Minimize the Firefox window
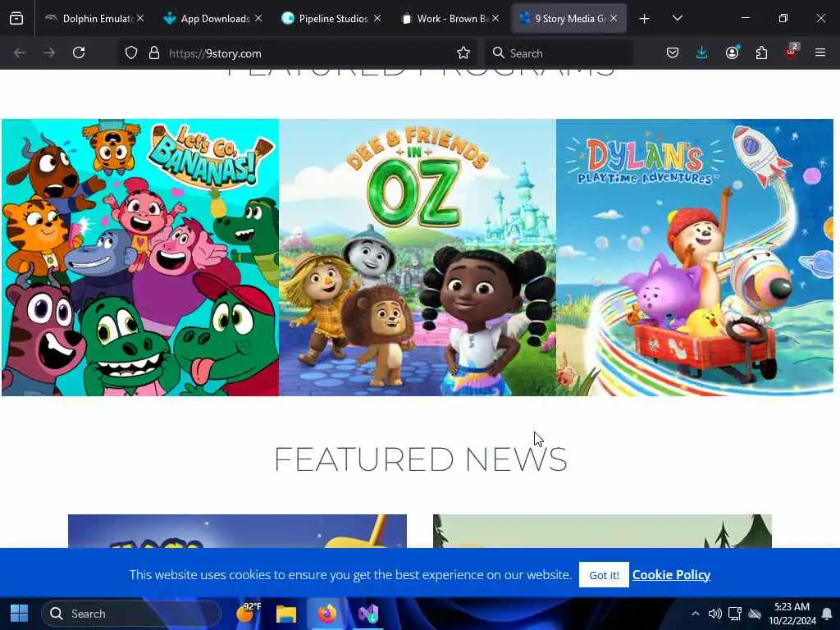 (745, 18)
